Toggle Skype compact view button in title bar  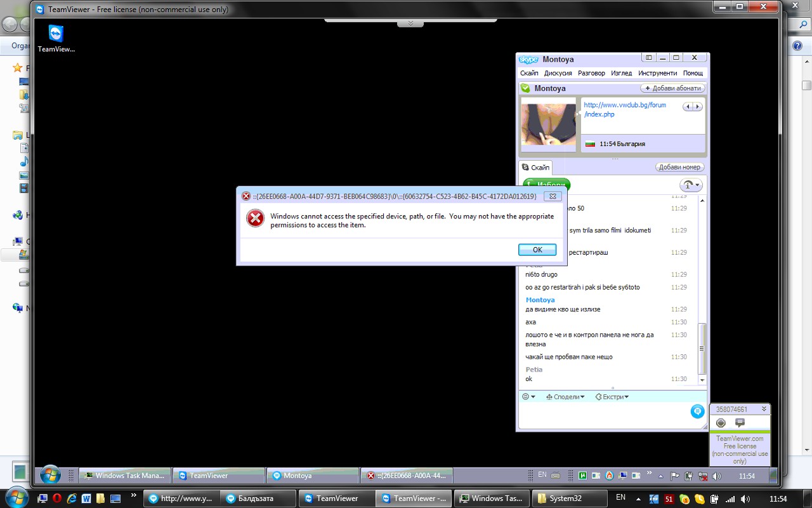648,57
